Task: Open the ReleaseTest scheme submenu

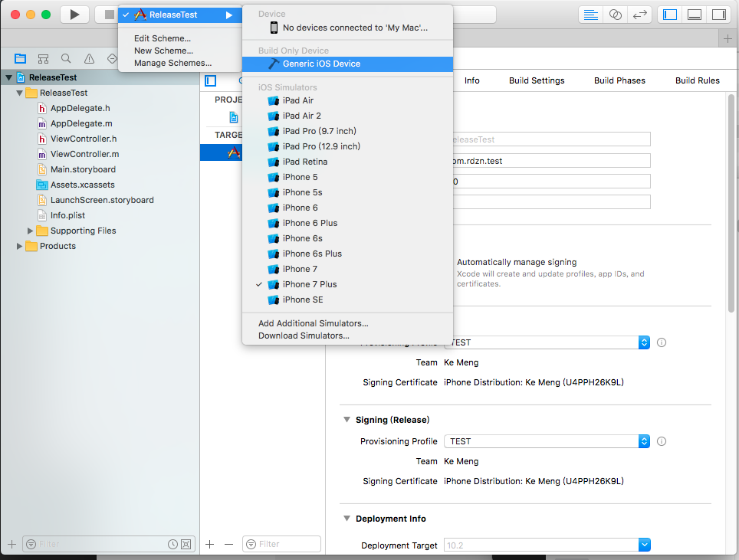Action: click(x=179, y=15)
